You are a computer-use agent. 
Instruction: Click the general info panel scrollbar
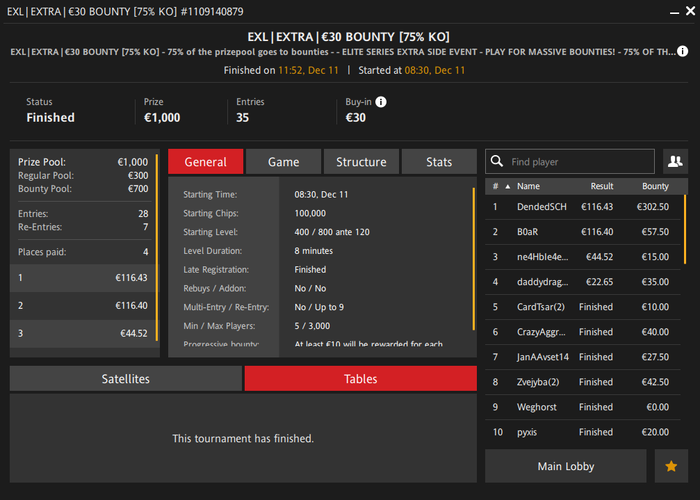coord(474,259)
